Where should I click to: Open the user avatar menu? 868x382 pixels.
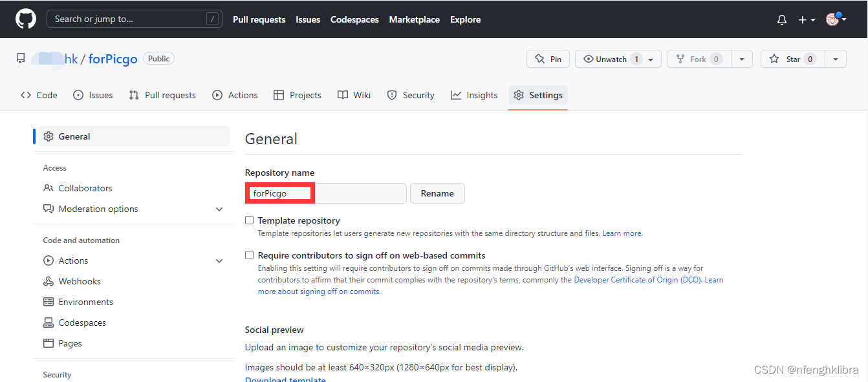pos(836,19)
